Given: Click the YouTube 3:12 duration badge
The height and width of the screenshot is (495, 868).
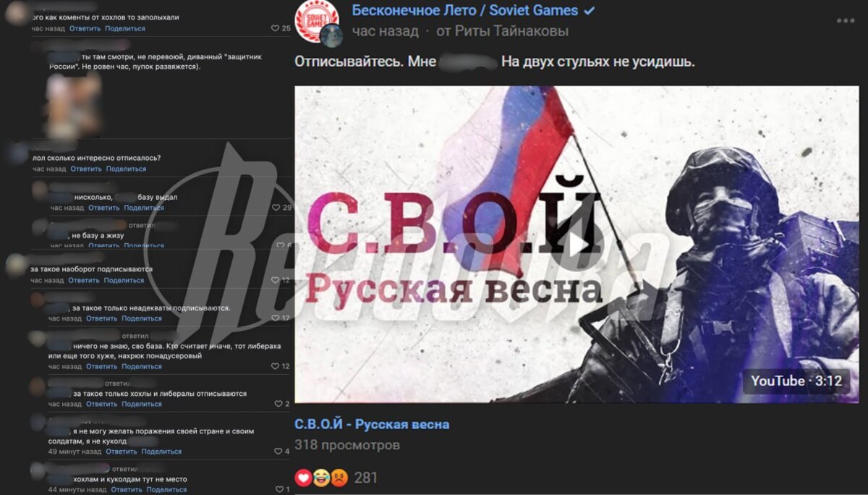Looking at the screenshot, I should pyautogui.click(x=796, y=381).
